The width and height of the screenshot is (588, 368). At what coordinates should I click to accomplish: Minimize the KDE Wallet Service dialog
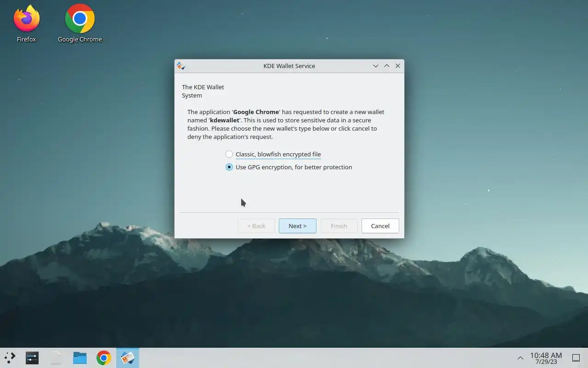point(376,66)
